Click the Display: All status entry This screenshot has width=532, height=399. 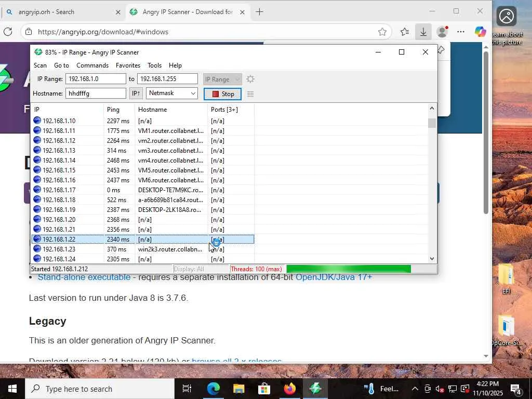pos(189,269)
